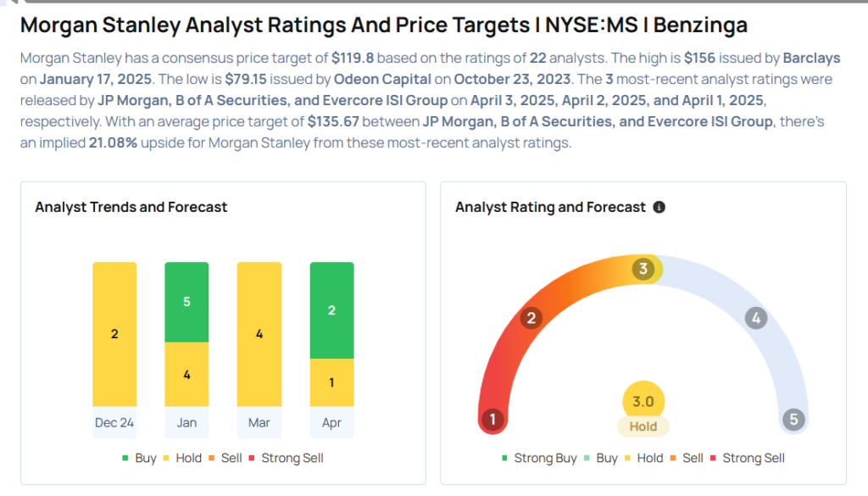Image resolution: width=868 pixels, height=496 pixels.
Task: Toggle the Sell legend under the gauge
Action: 686,458
